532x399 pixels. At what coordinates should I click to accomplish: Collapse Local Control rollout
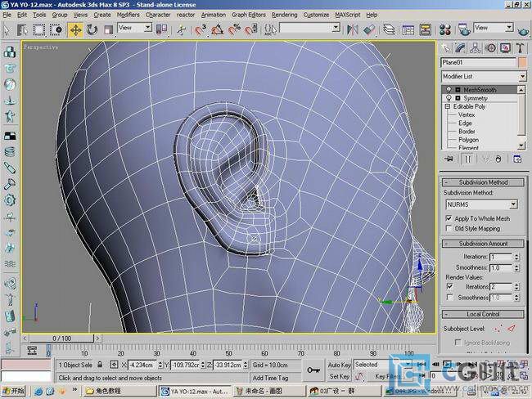[483, 314]
